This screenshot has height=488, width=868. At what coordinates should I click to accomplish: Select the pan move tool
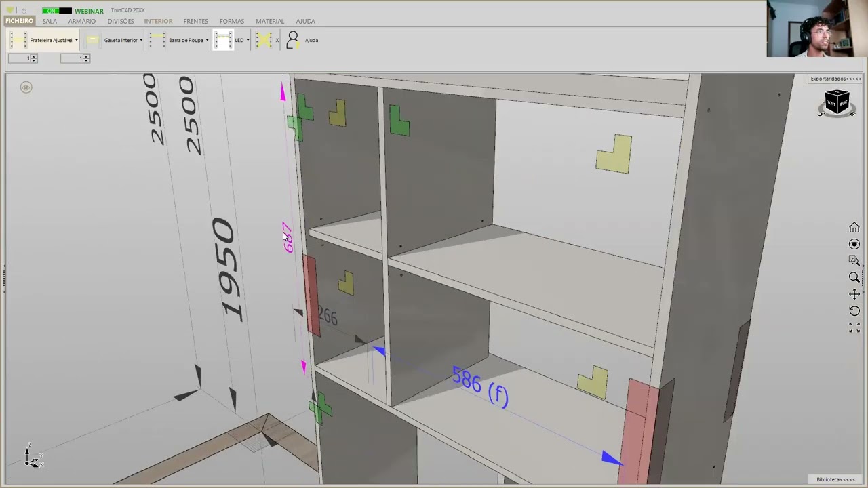tap(854, 294)
